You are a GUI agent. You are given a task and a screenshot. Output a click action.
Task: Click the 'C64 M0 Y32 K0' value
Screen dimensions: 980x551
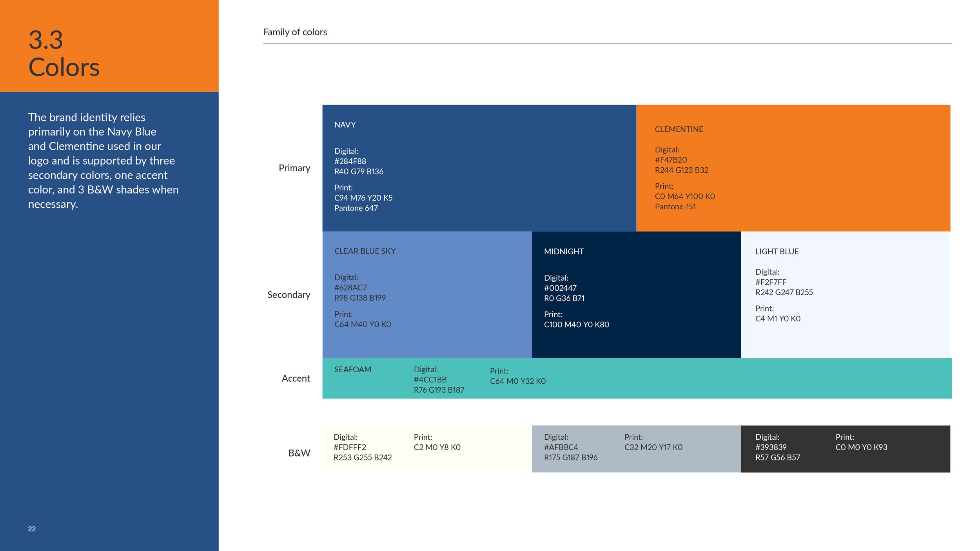point(517,381)
